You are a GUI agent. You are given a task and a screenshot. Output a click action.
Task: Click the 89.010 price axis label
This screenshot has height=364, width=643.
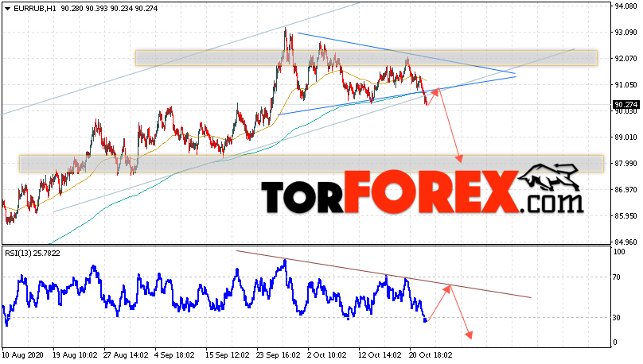click(x=625, y=137)
